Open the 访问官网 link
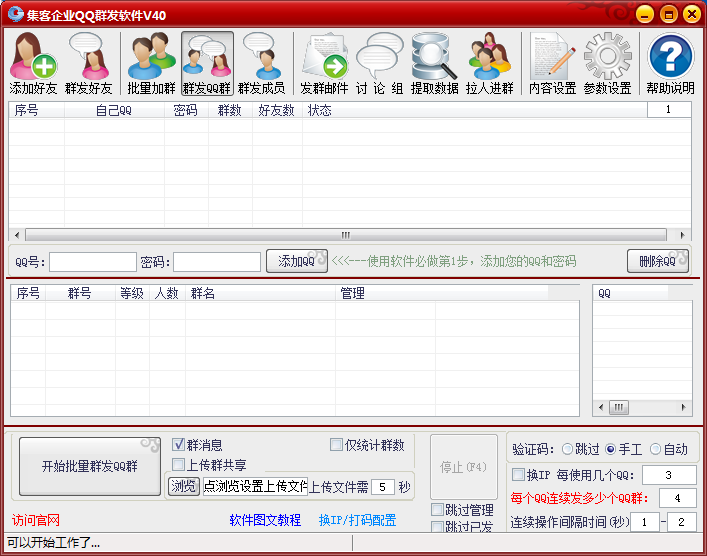707x556 pixels. click(x=36, y=520)
